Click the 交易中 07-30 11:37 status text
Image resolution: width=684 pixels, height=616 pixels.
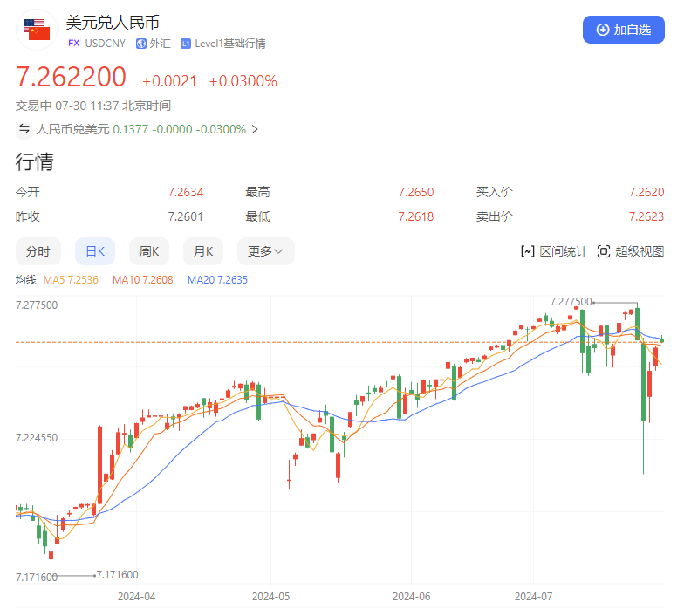[93, 106]
